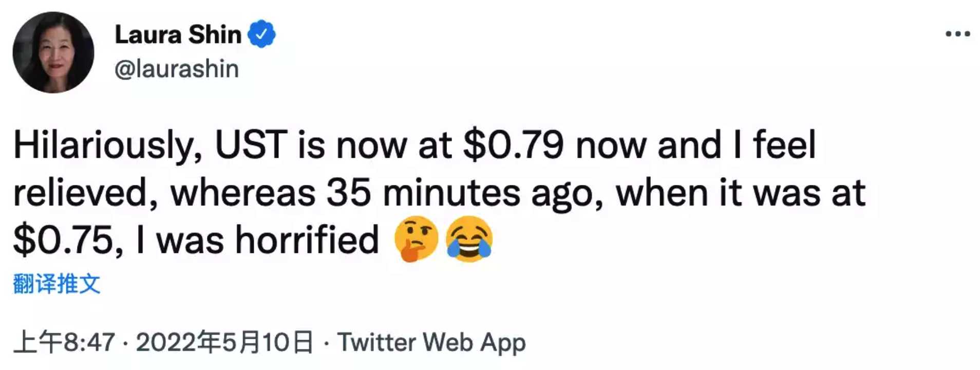
Task: Open the three-dot more options menu
Action: (x=958, y=34)
